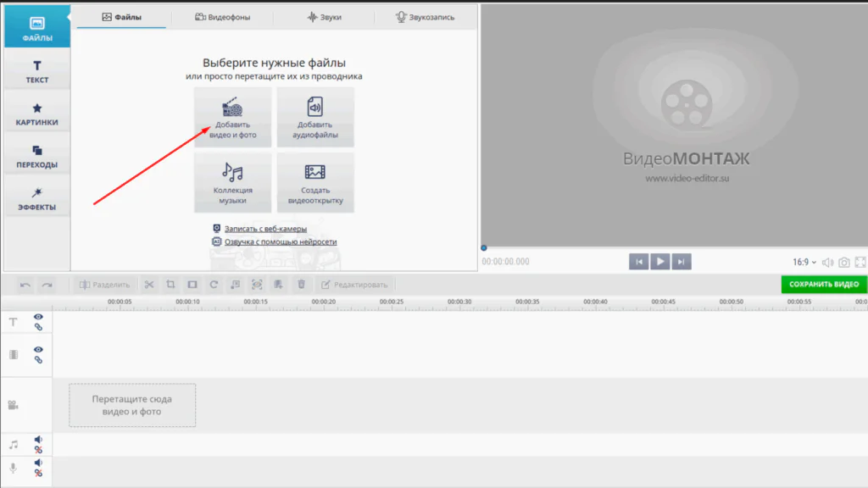Click the undo arrow
The image size is (868, 488).
pyautogui.click(x=25, y=285)
